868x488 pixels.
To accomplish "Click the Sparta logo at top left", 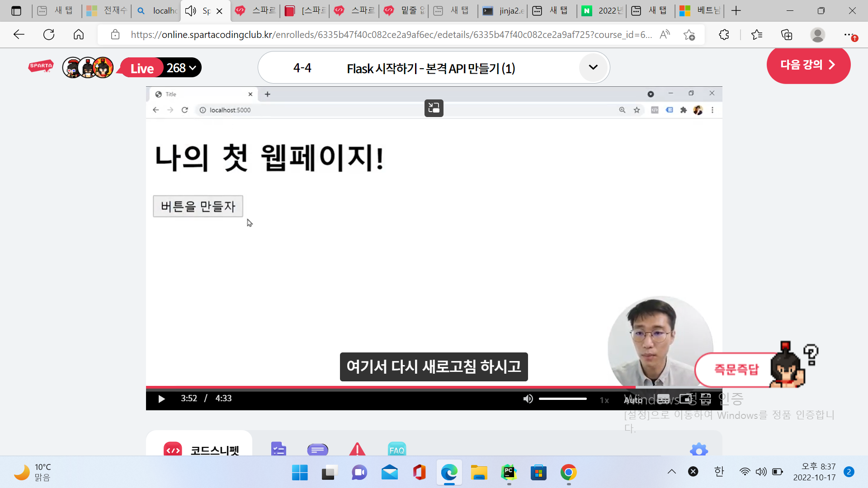I will 40,66.
